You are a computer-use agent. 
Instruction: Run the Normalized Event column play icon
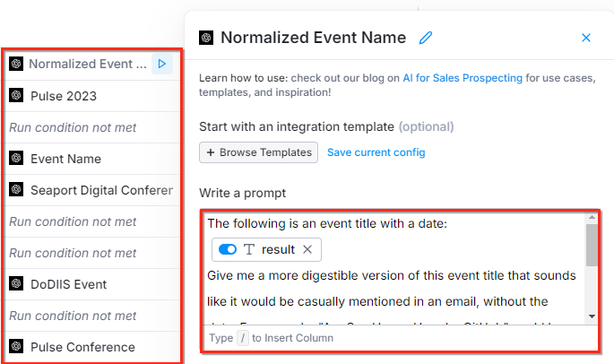[x=162, y=64]
